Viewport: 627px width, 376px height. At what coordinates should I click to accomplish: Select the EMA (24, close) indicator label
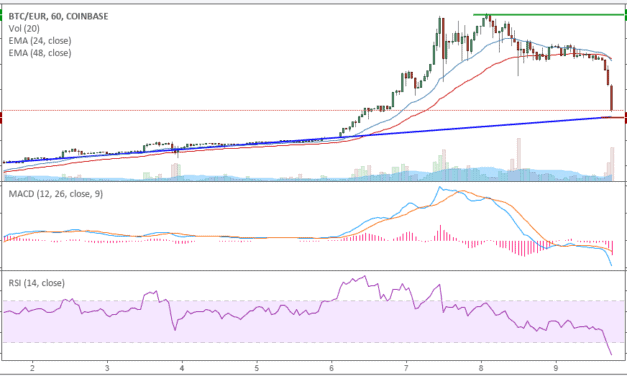coord(40,41)
